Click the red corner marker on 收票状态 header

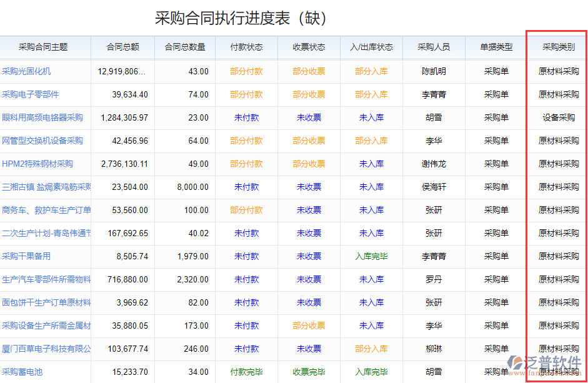click(x=338, y=40)
